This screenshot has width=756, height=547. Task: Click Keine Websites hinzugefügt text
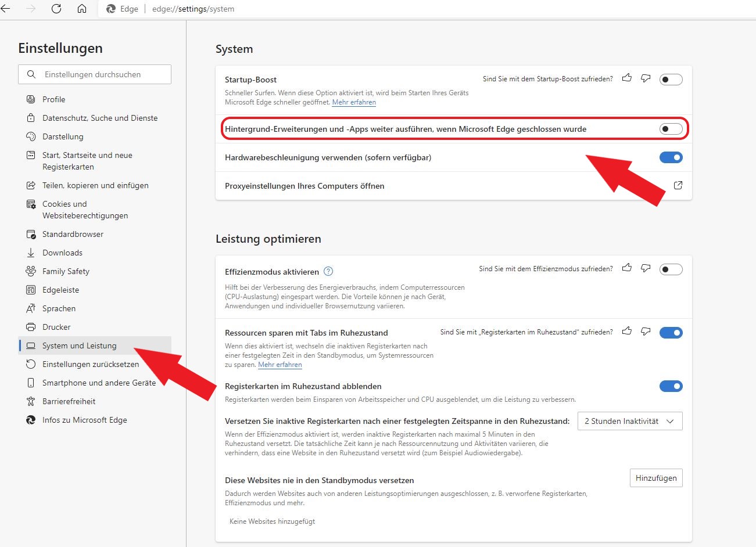(272, 521)
